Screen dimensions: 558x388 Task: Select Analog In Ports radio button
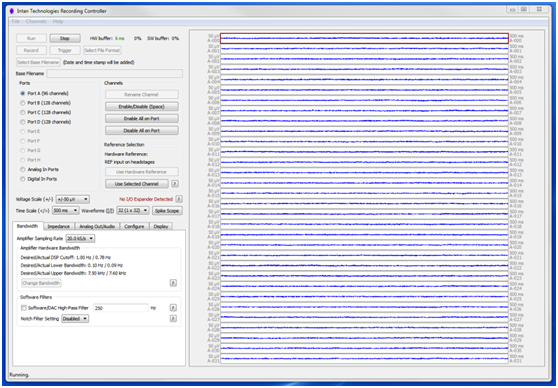pyautogui.click(x=23, y=169)
